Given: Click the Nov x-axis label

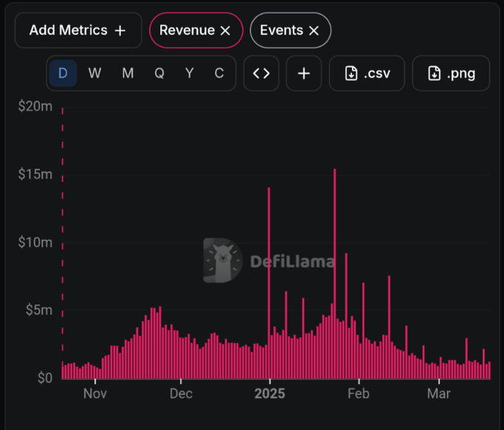Looking at the screenshot, I should 95,394.
